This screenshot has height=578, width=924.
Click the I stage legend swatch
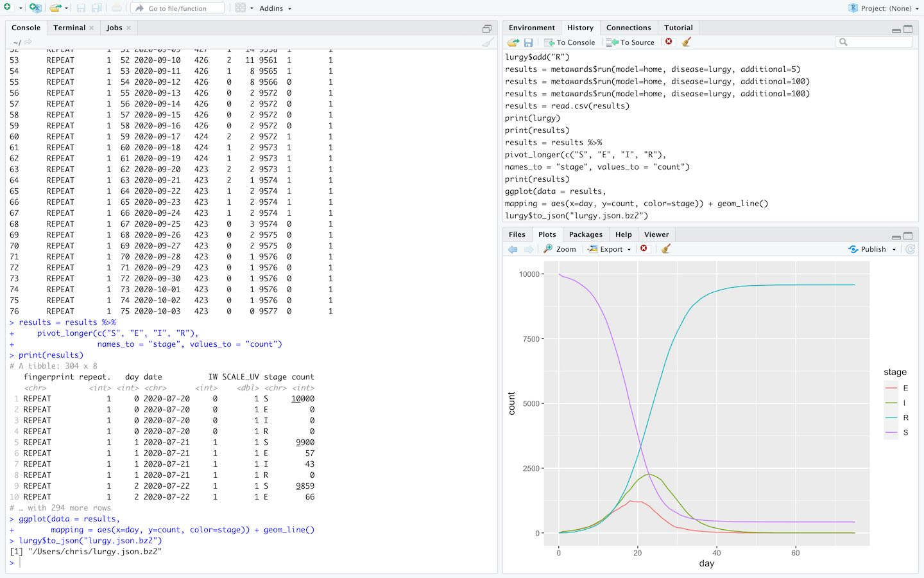pos(891,403)
